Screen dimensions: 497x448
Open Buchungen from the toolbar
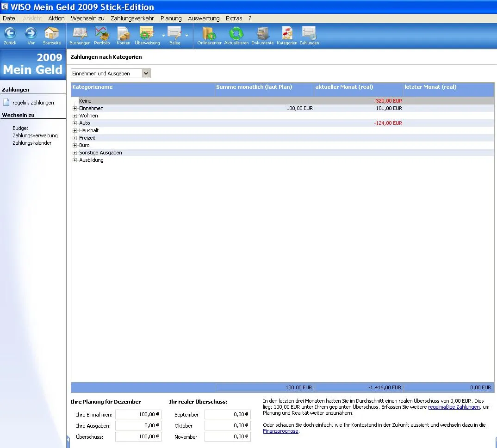(80, 34)
